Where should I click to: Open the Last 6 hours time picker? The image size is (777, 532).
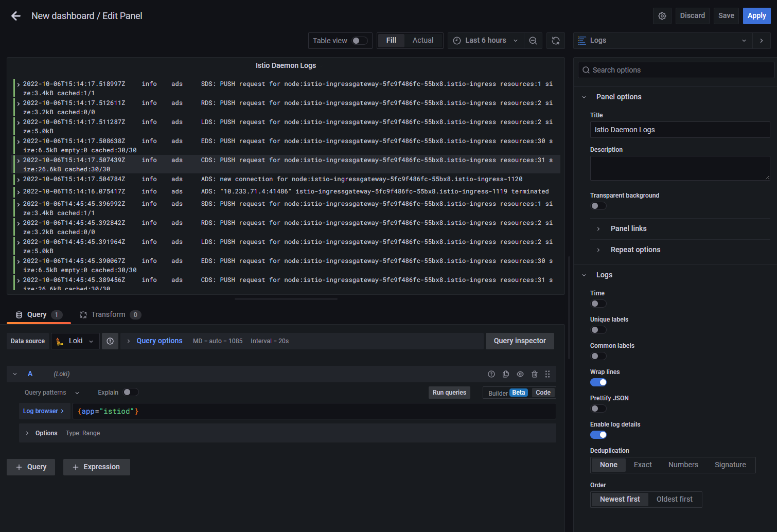pyautogui.click(x=486, y=41)
